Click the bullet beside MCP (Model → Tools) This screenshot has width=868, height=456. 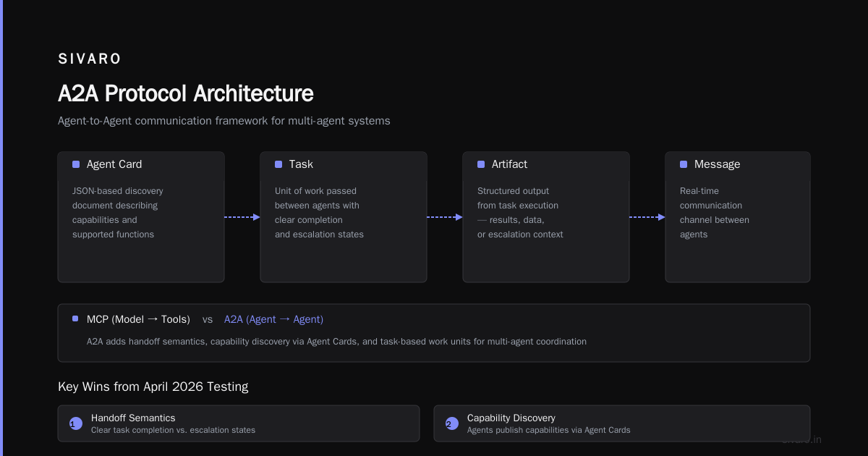75,318
